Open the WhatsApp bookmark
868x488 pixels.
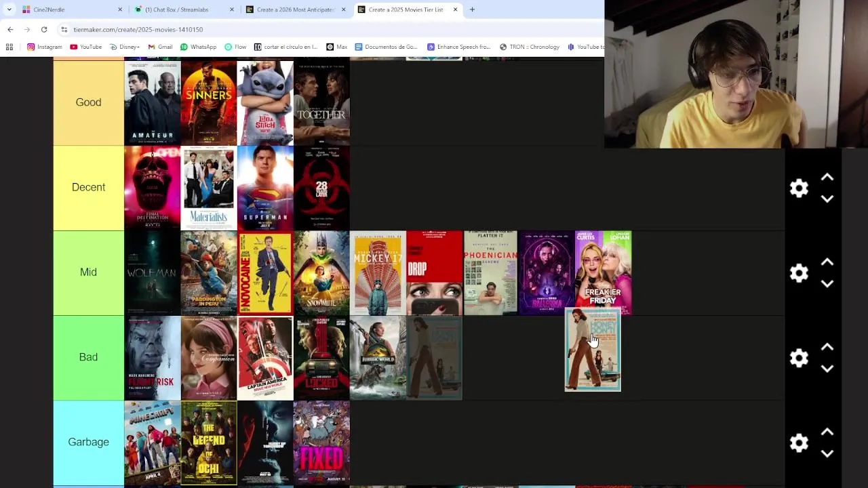(198, 47)
